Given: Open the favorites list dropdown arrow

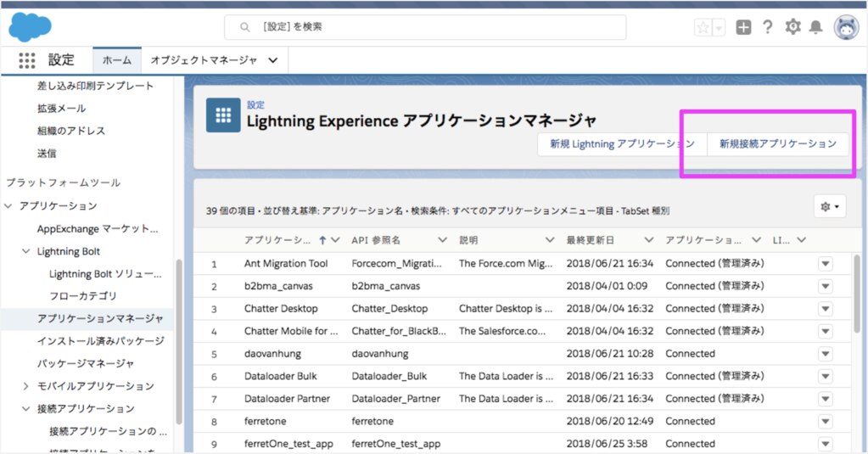Looking at the screenshot, I should 718,27.
